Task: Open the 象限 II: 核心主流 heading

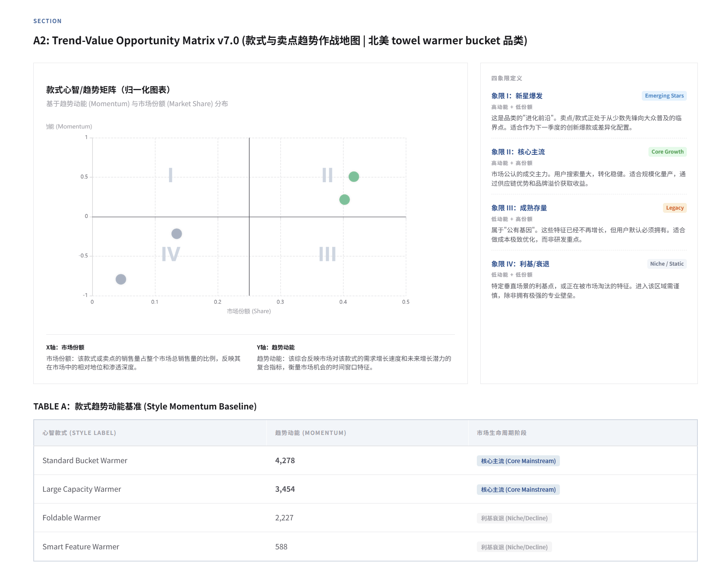Action: (518, 152)
